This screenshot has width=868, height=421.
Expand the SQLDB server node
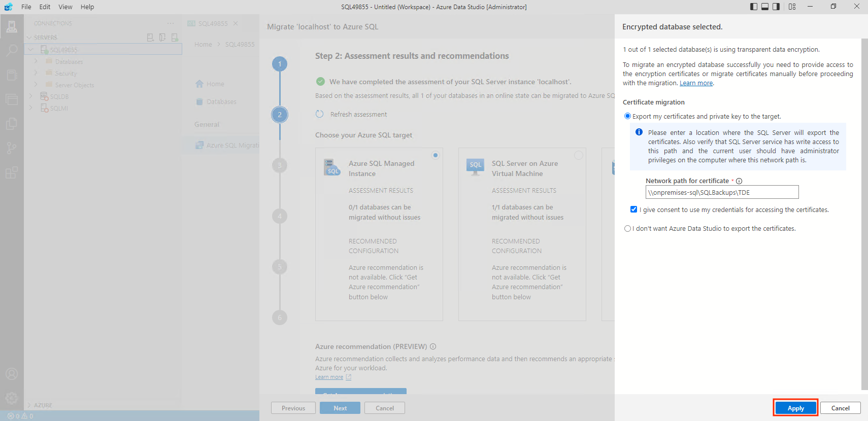(31, 96)
